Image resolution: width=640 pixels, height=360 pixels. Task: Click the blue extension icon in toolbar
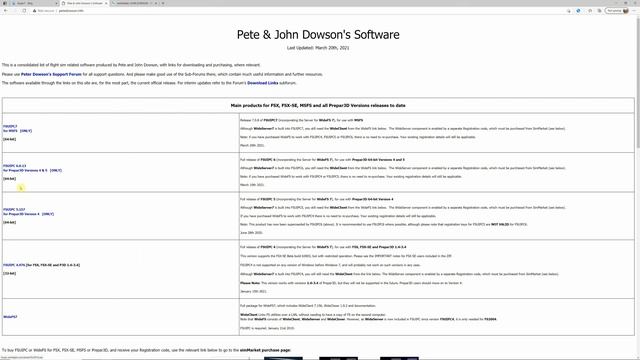click(578, 11)
